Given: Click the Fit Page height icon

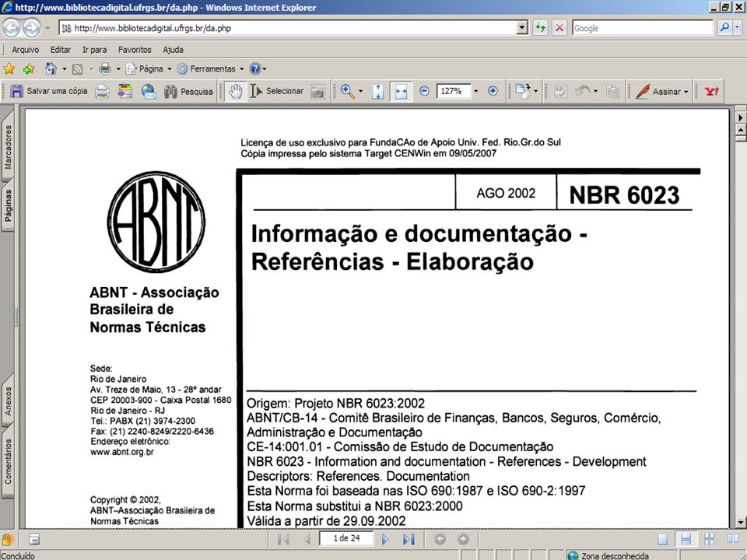Looking at the screenshot, I should click(x=378, y=91).
